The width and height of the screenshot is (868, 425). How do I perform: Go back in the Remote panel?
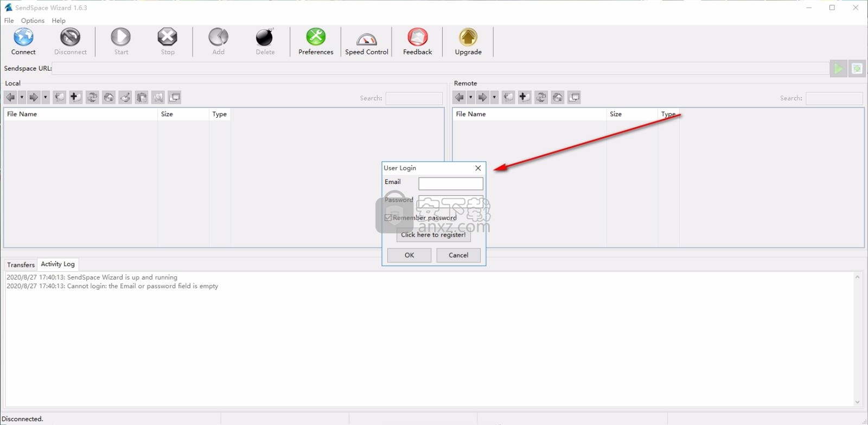[x=459, y=97]
